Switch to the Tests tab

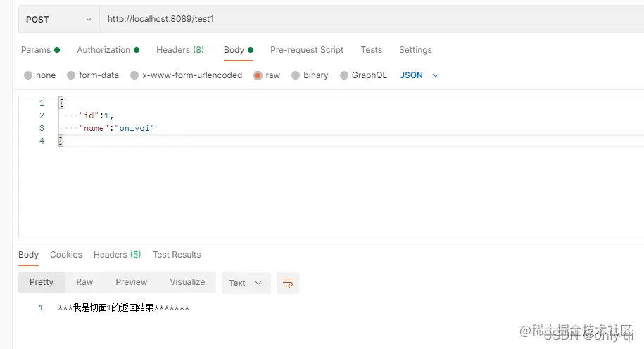coord(372,50)
